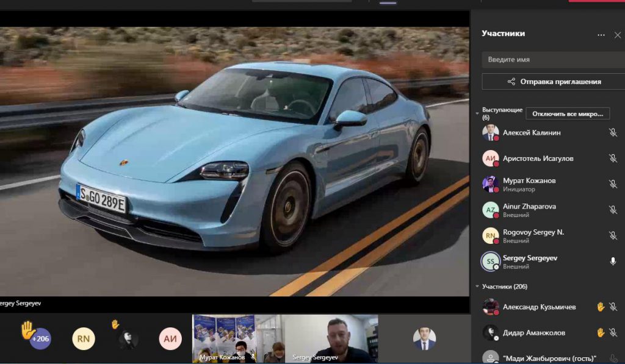
Task: Click the name Дидар Аманжолов
Action: click(x=534, y=333)
